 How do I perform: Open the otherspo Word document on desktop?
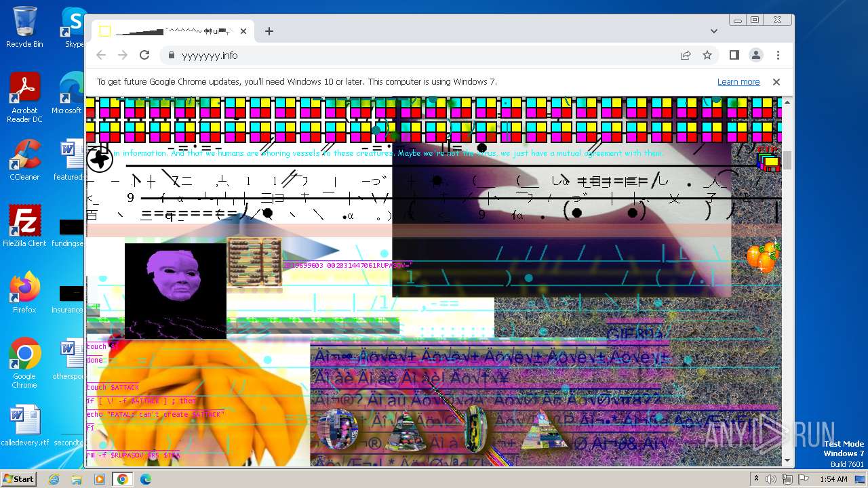pyautogui.click(x=68, y=359)
